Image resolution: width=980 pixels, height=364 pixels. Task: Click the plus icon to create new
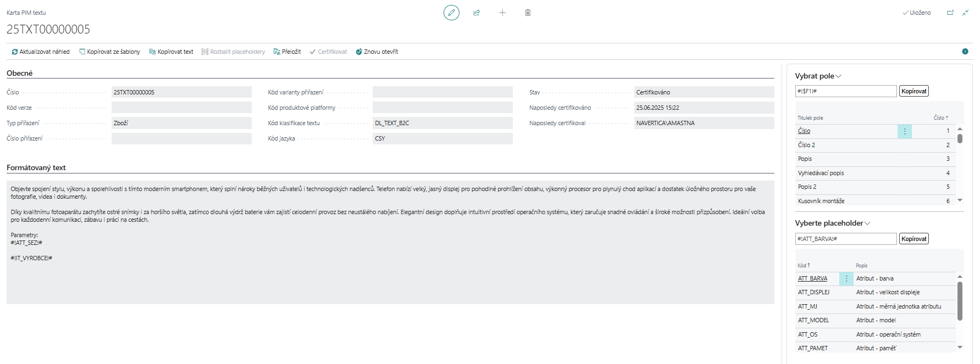point(502,13)
